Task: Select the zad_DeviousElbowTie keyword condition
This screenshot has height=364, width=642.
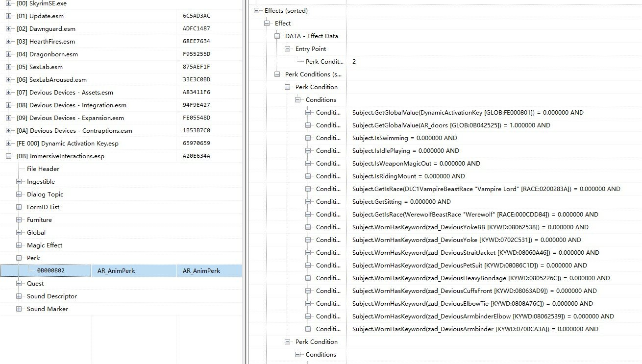Action: pyautogui.click(x=472, y=304)
